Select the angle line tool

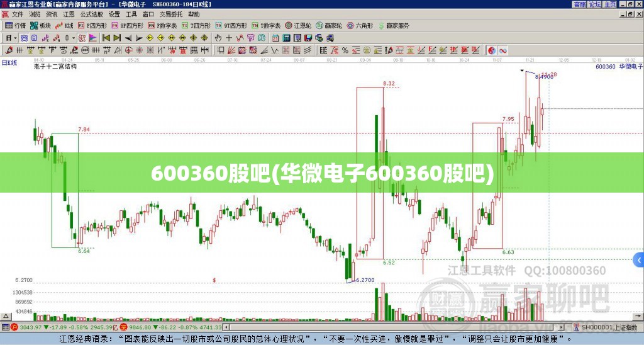(x=265, y=50)
